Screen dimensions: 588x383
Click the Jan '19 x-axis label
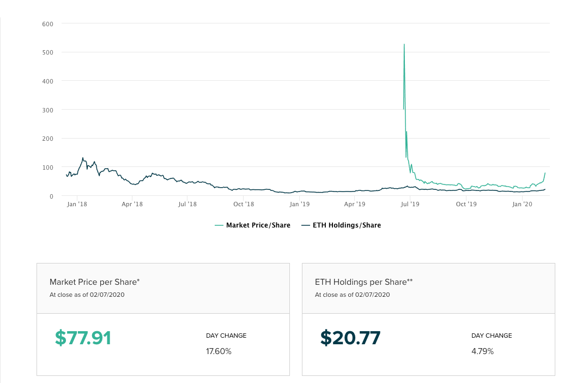pos(299,204)
